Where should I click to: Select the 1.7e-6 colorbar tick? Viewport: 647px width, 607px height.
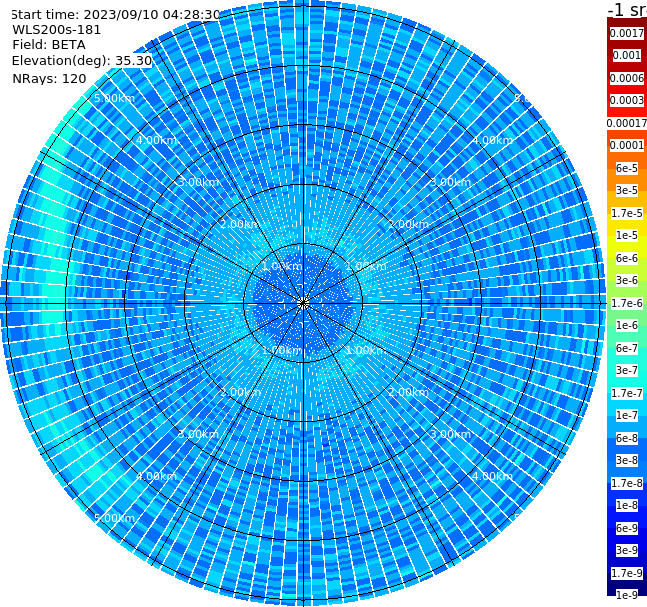pos(627,303)
